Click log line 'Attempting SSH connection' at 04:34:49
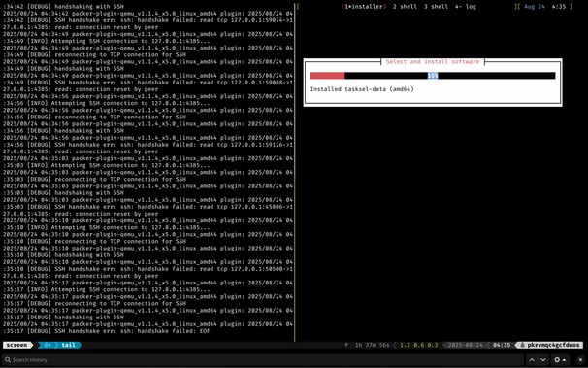 106,41
